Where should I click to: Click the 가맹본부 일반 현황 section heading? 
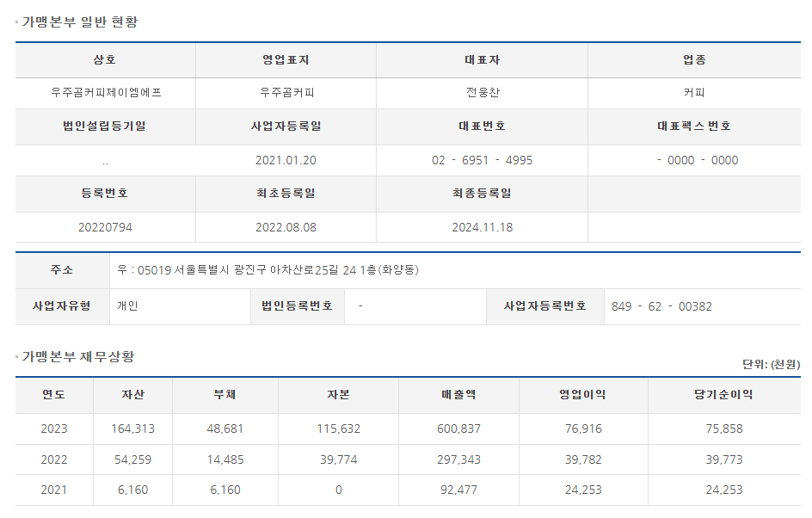[80, 22]
